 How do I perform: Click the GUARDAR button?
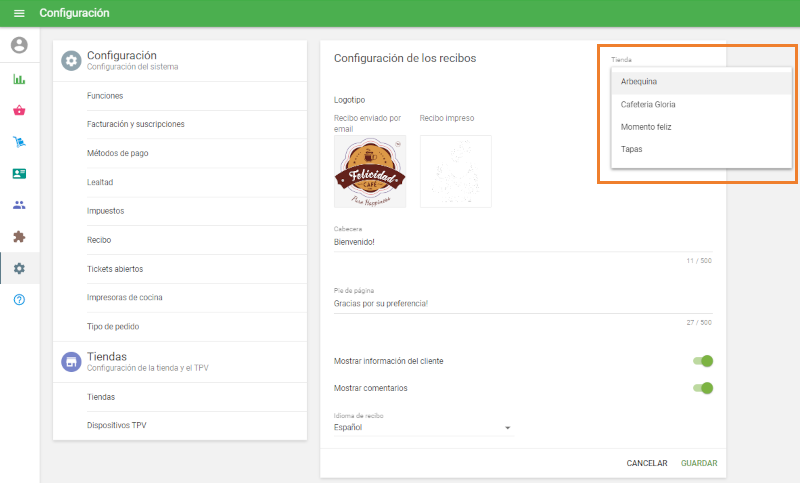point(698,463)
